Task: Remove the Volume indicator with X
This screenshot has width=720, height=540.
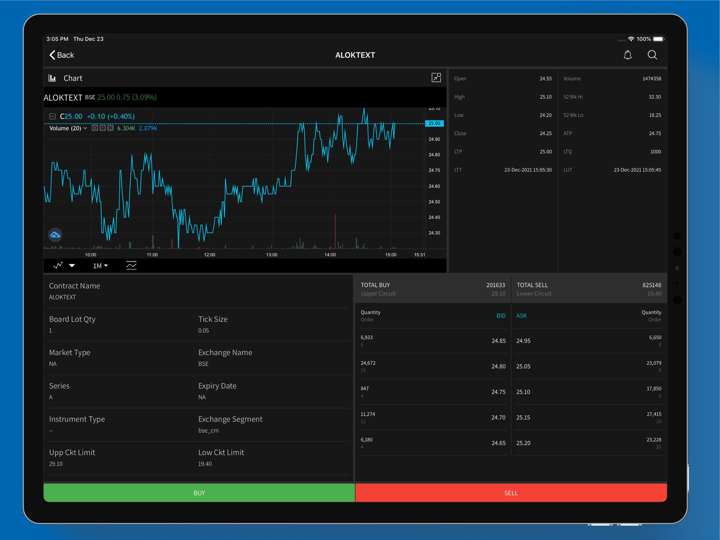Action: tap(110, 128)
